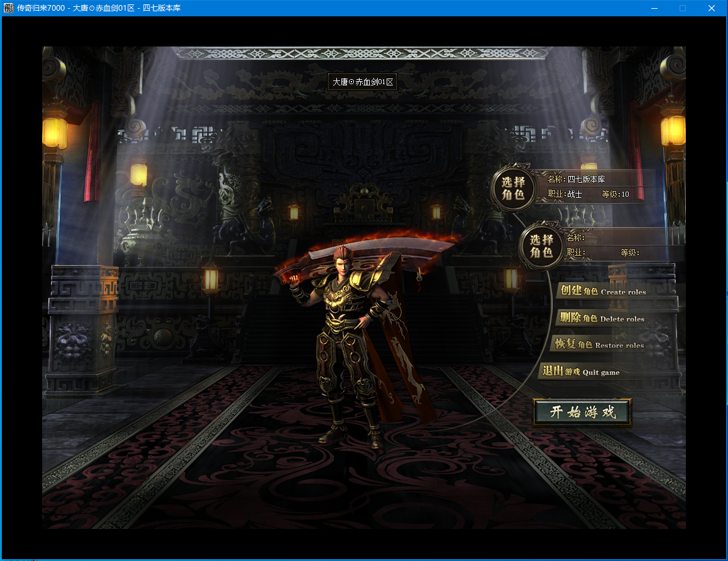
Task: Click the empty 名称: field of second slot
Action: [x=576, y=237]
